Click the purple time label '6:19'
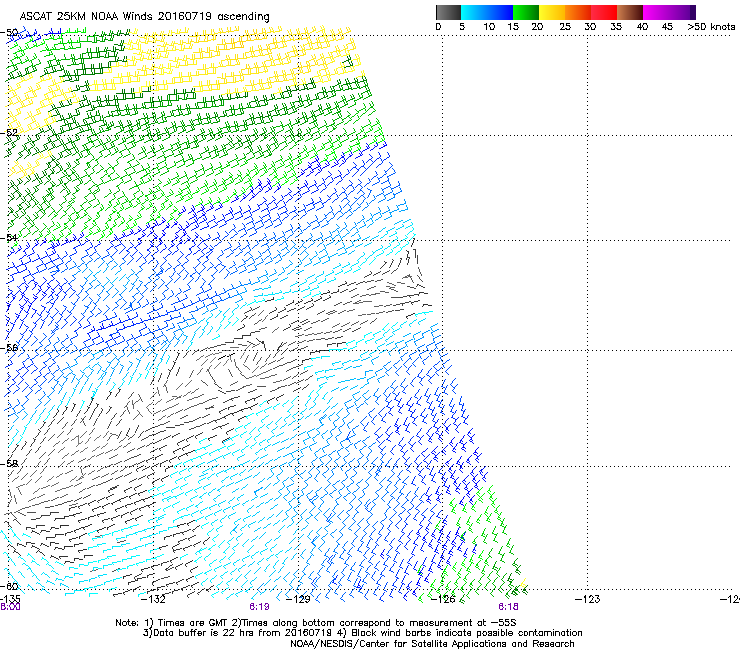The height and width of the screenshot is (650, 740). (259, 607)
